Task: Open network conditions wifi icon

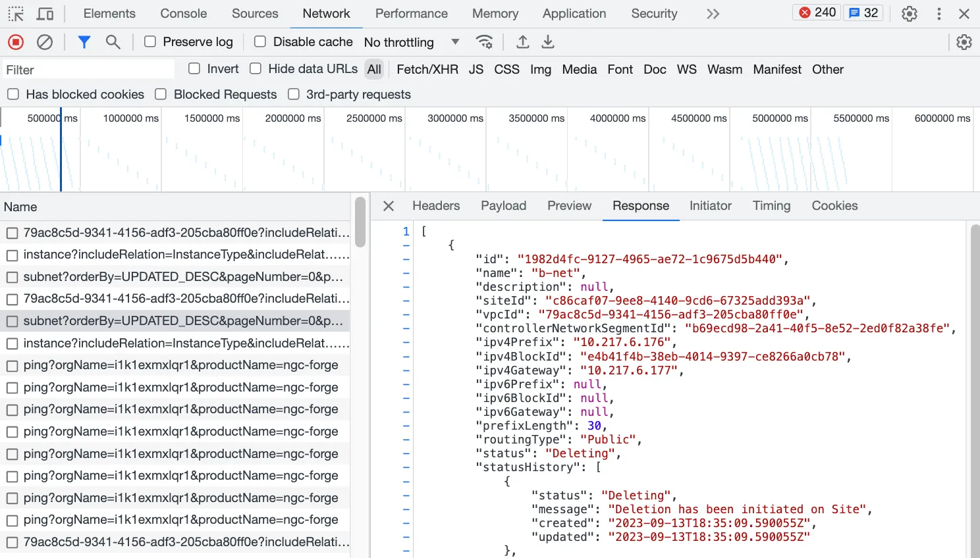Action: (x=484, y=42)
